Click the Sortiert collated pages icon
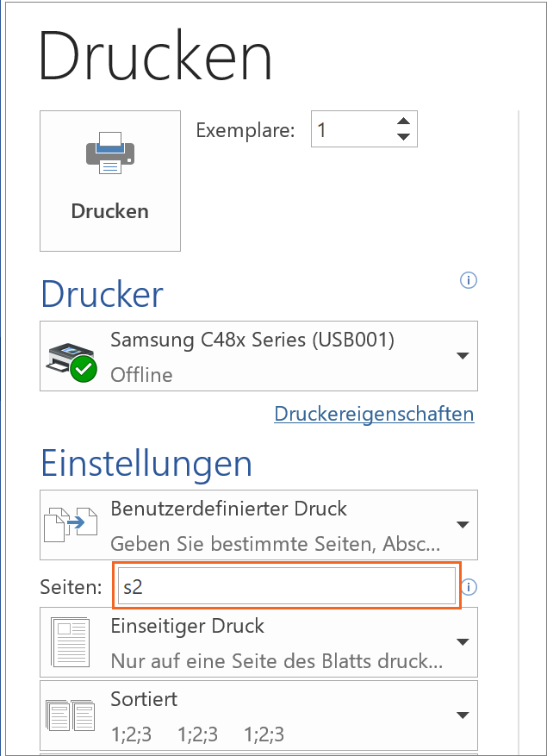The image size is (547, 756). 71,715
